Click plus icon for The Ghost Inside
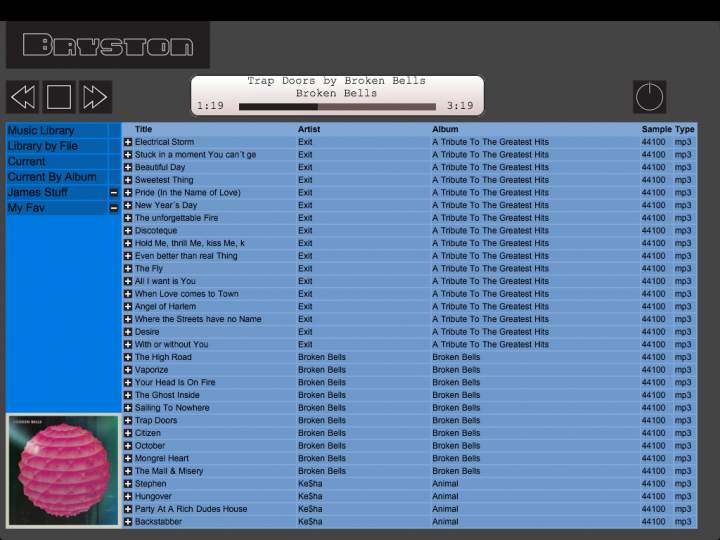Viewport: 720px width, 540px height. tap(128, 395)
